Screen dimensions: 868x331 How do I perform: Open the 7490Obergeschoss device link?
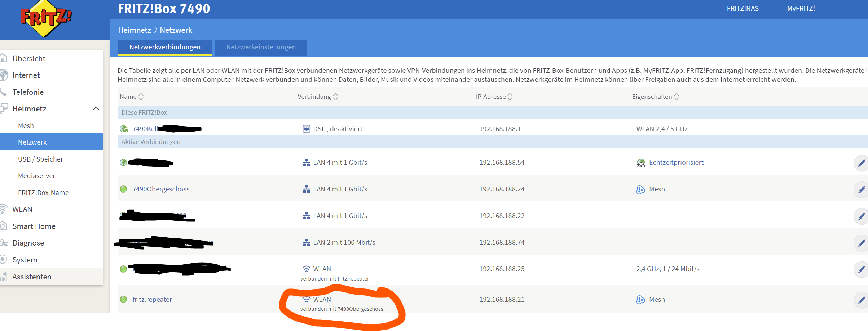coord(161,189)
